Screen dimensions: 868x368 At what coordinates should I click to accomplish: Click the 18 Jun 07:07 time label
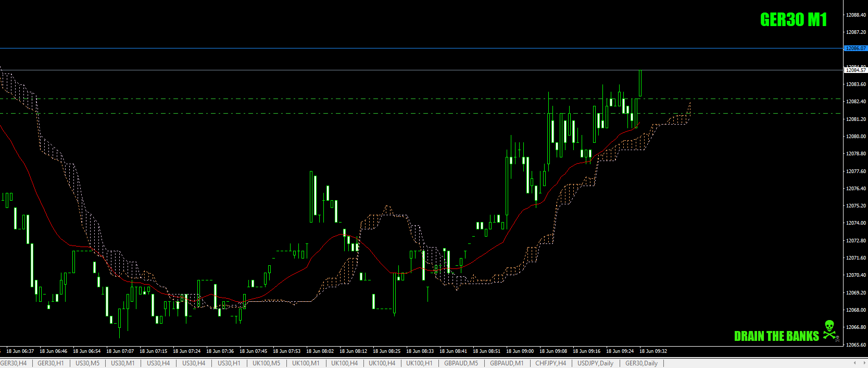[x=120, y=351]
